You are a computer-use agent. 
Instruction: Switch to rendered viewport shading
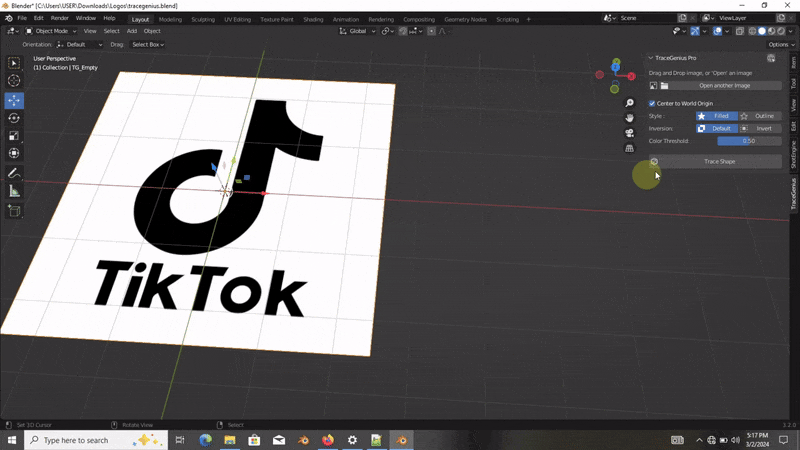781,31
